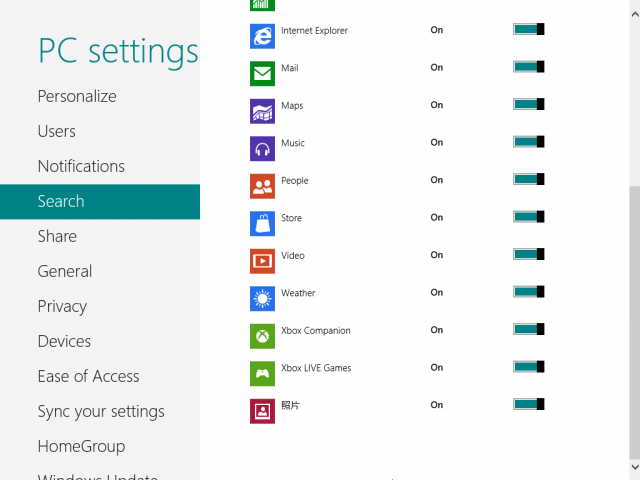Image resolution: width=640 pixels, height=480 pixels.
Task: Go to General settings
Action: (x=65, y=271)
